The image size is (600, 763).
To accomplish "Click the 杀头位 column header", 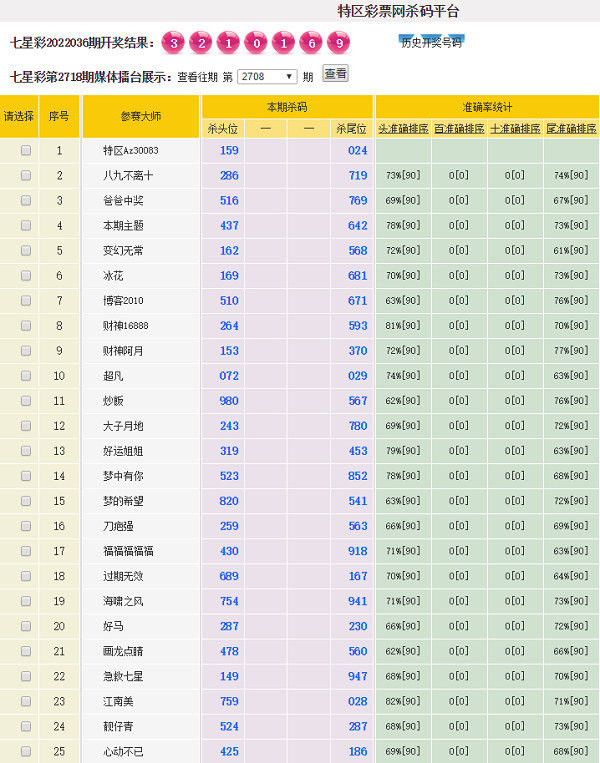I will 222,129.
